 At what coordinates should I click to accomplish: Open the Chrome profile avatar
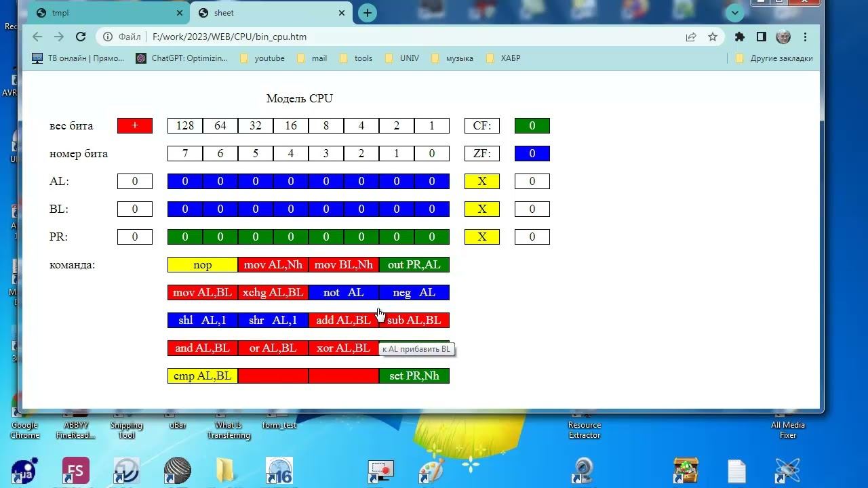pos(783,37)
